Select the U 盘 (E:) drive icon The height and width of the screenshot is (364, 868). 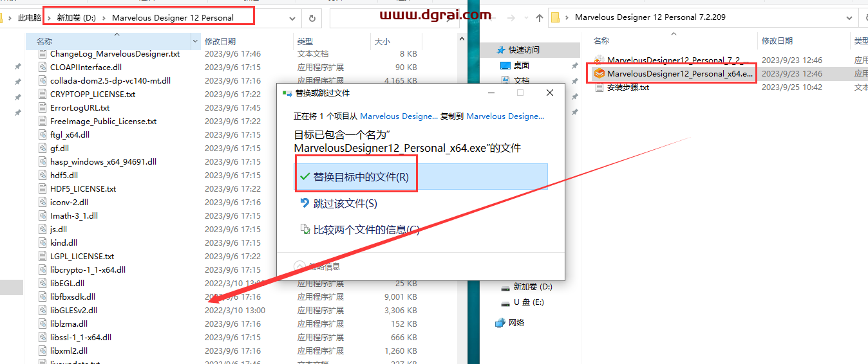tap(504, 302)
